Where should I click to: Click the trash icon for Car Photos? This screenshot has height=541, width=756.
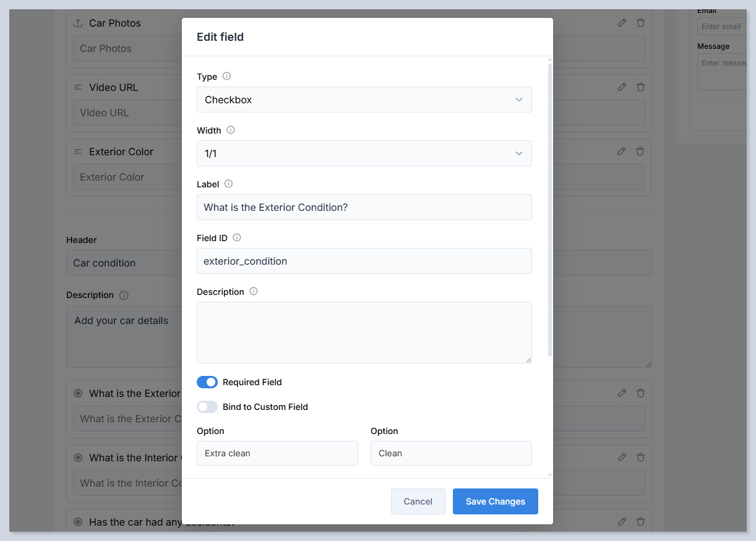[x=641, y=23]
